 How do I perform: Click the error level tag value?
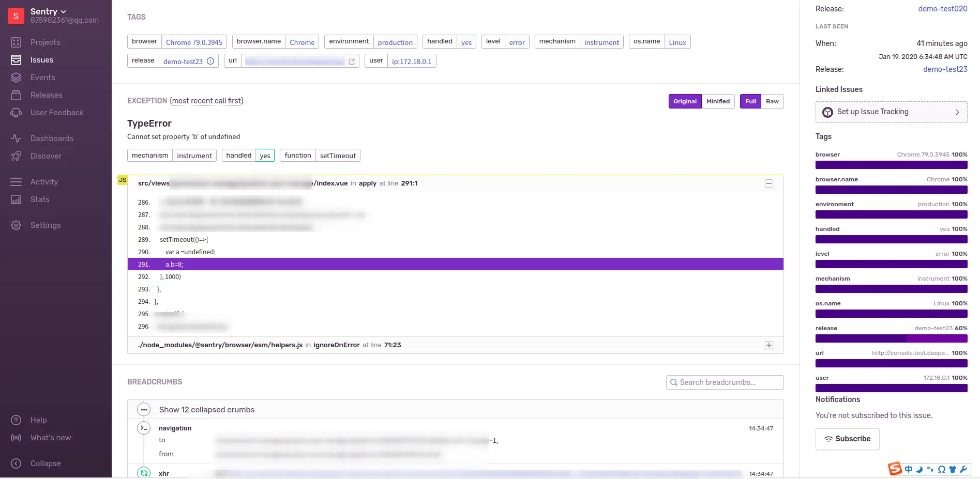(517, 42)
